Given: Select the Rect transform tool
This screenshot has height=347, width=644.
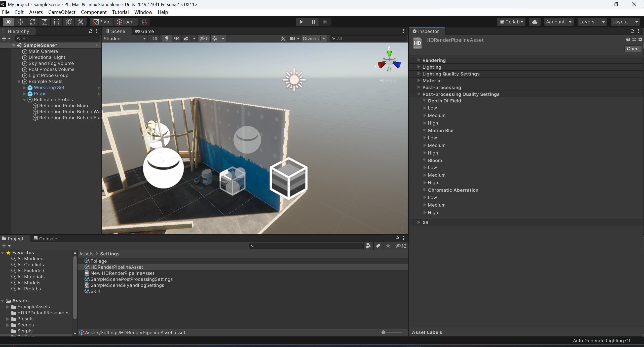Looking at the screenshot, I should (x=56, y=22).
